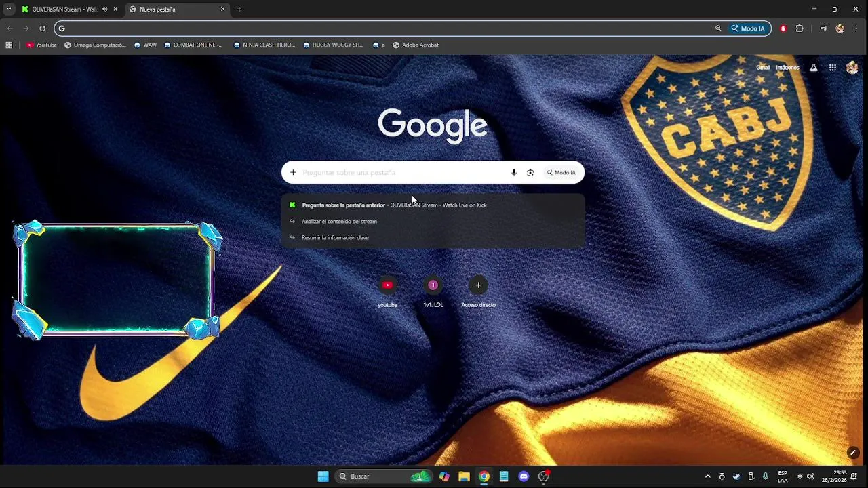Open the notifications bell icon

pyautogui.click(x=854, y=476)
